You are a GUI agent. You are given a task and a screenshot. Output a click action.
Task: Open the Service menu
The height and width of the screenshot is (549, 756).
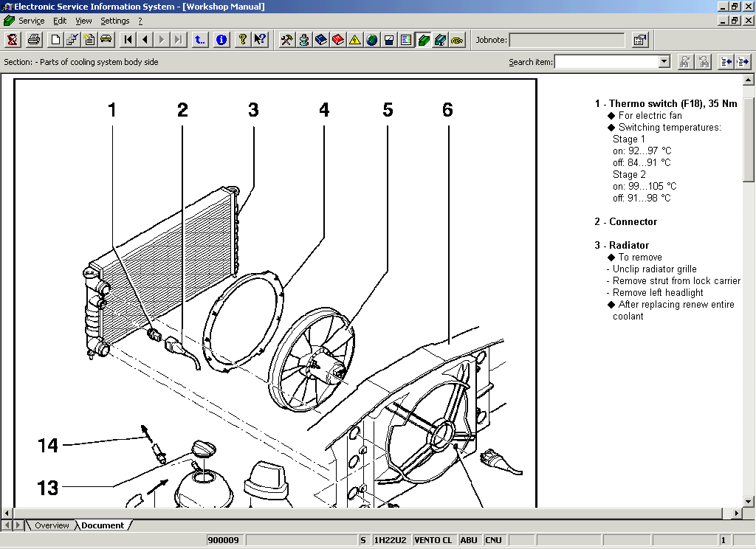[31, 21]
